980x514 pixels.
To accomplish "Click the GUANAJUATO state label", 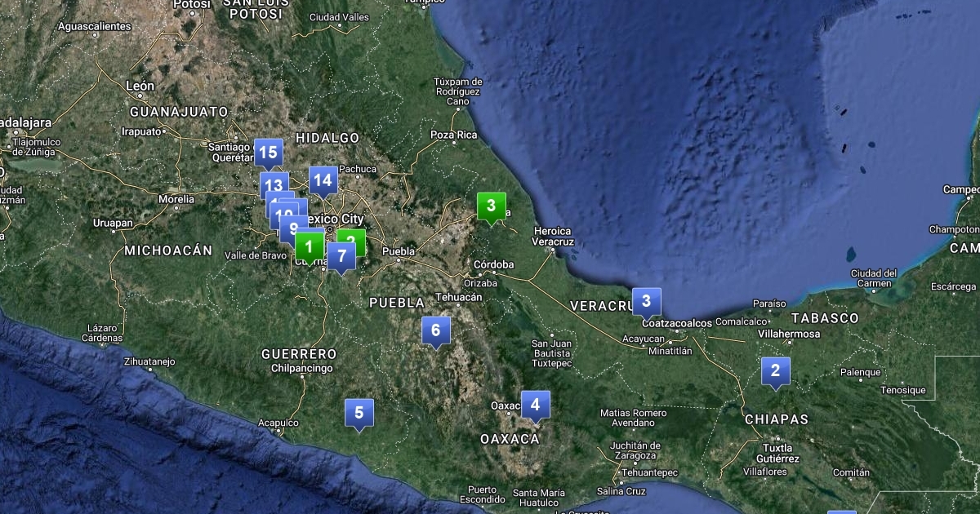I will coord(179,111).
